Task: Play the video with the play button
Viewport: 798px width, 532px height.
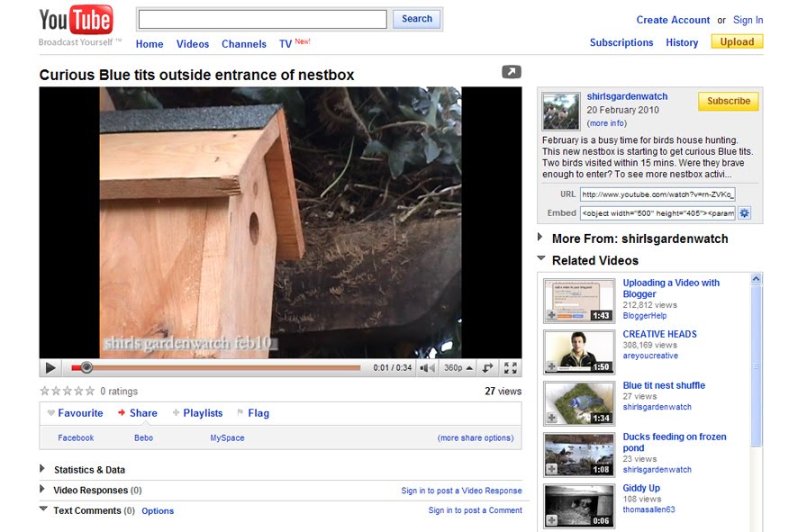Action: [50, 368]
